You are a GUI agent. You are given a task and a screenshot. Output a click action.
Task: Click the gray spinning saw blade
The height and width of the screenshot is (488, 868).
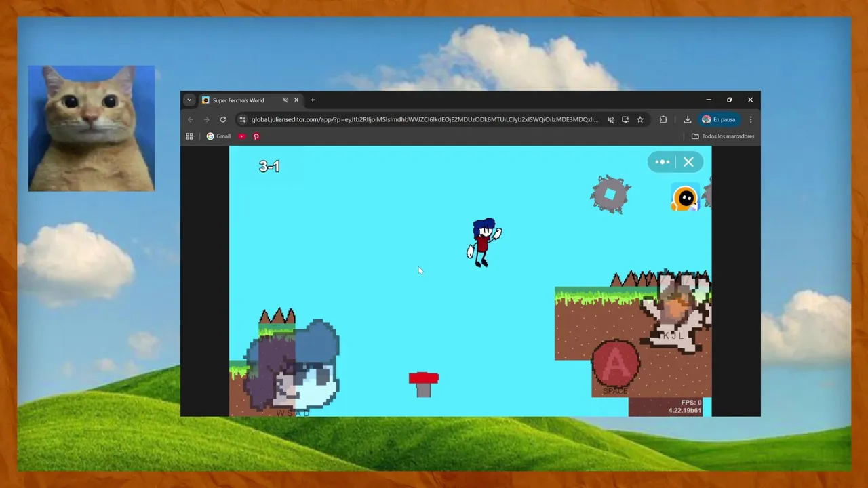point(610,195)
